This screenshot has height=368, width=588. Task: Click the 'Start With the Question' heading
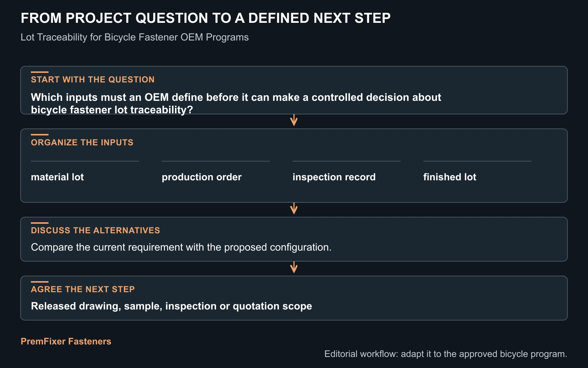click(93, 79)
